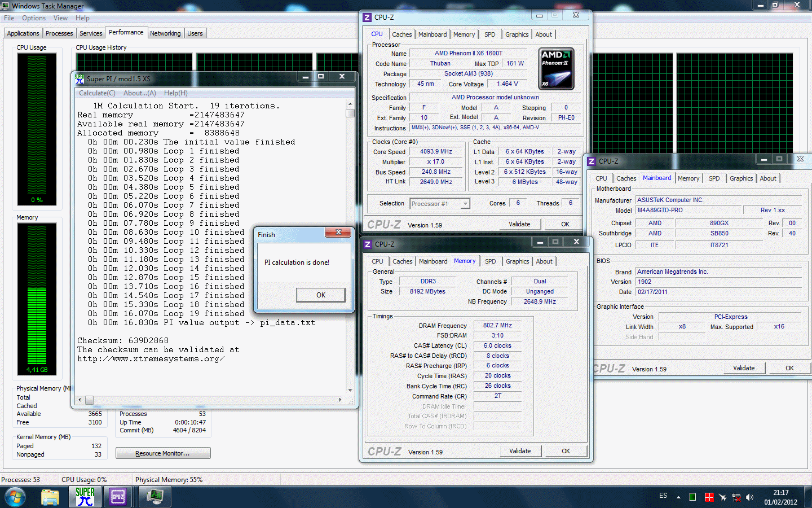The image size is (812, 508).
Task: Open Graphics tab in CPU-Z Memory-tab window
Action: coord(518,261)
